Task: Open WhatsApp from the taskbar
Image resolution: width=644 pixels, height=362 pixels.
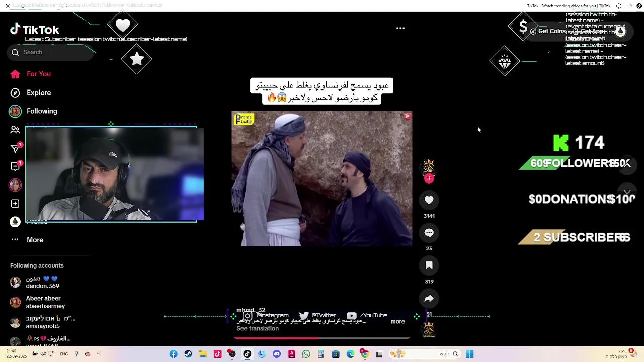Action: [x=306, y=354]
